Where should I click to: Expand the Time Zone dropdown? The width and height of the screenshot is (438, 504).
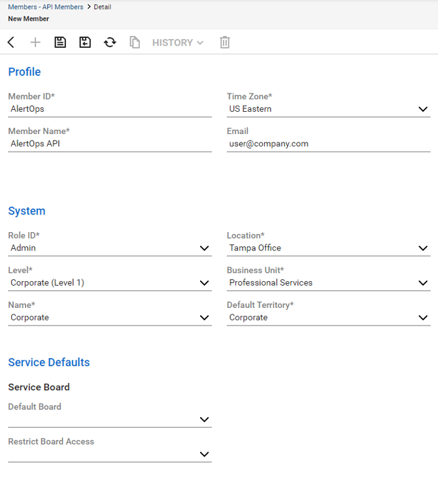tap(423, 109)
